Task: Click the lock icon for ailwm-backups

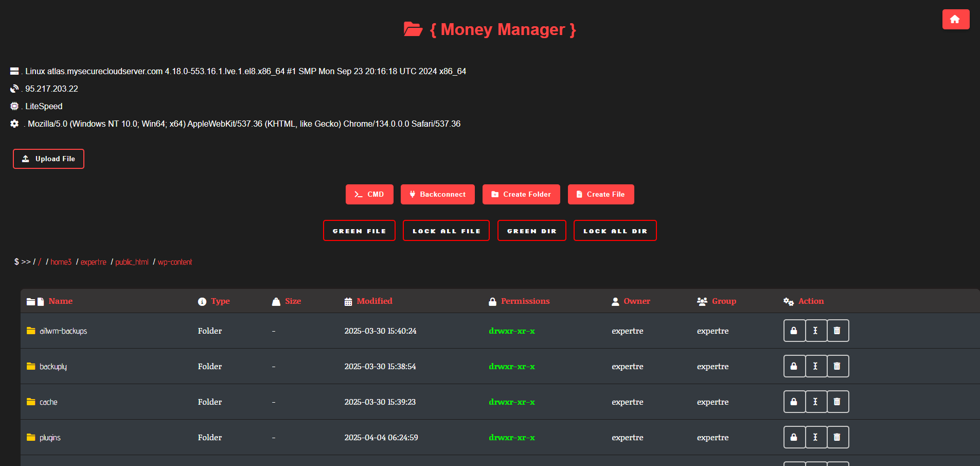Action: pos(794,331)
